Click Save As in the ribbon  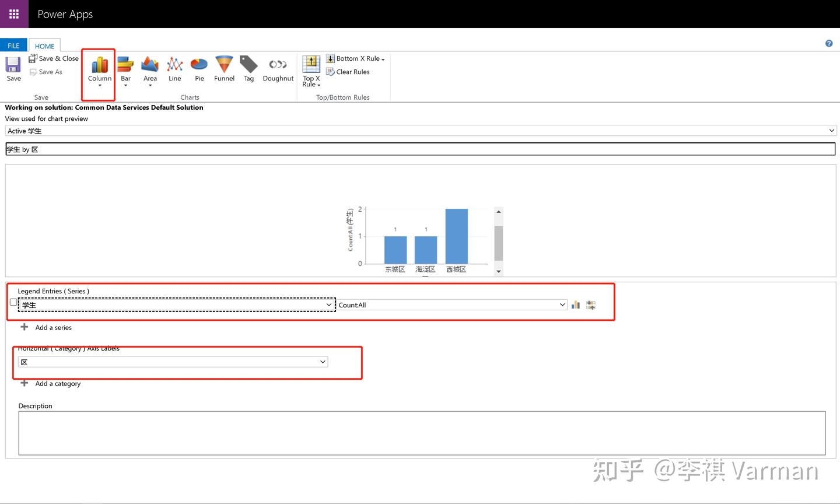[46, 72]
